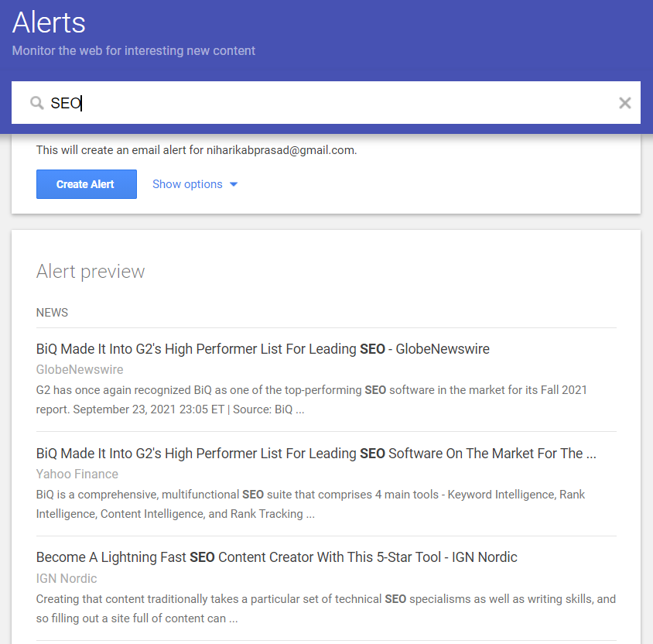Expand the Show options link
Screen dimensions: 653x644
click(x=187, y=184)
